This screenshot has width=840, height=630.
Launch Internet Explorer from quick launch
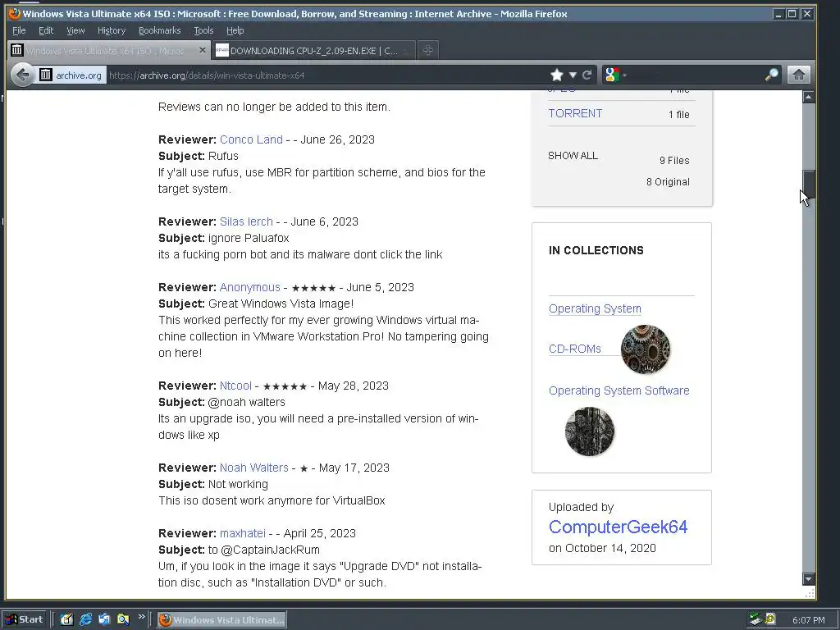(x=85, y=620)
